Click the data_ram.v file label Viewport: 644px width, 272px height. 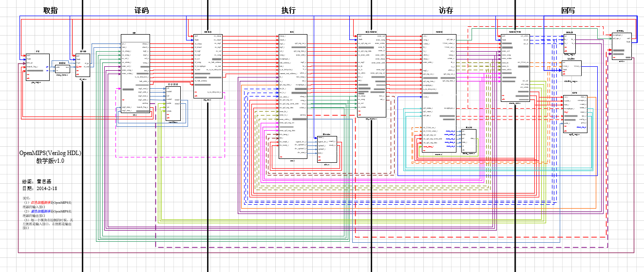click(x=469, y=154)
